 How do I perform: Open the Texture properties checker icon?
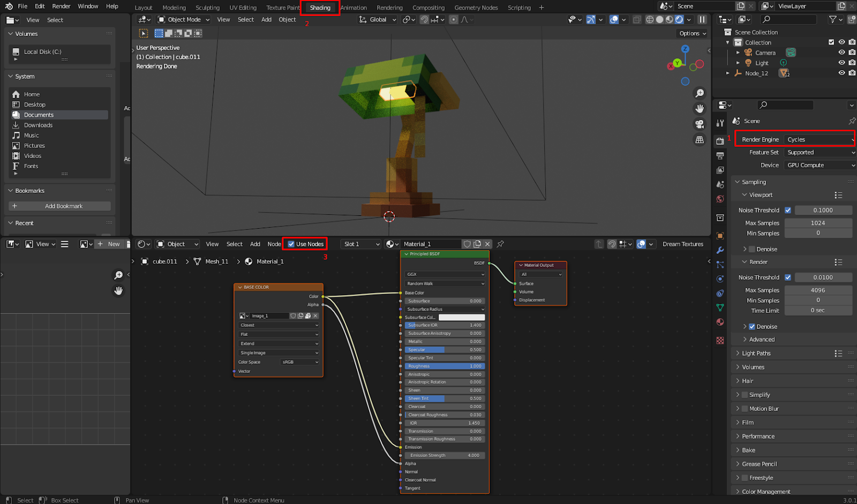tap(720, 340)
